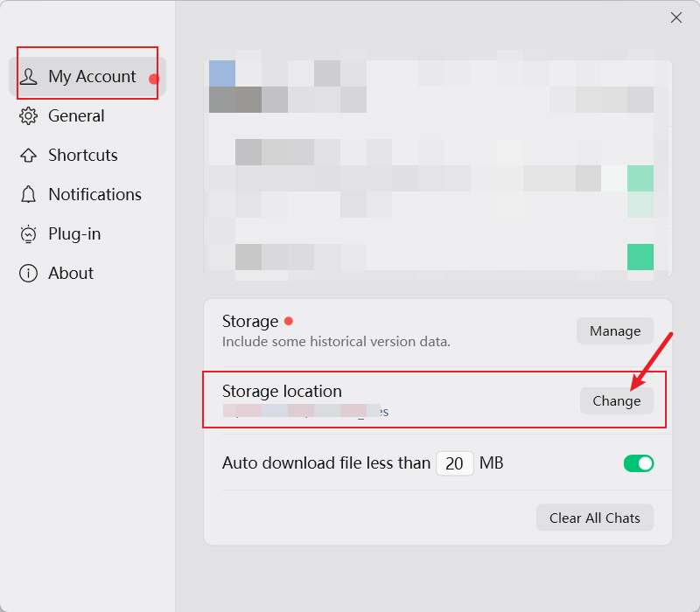Screen dimensions: 700x612
Task: Click 'Include some historical version data.' text
Action: 336,342
